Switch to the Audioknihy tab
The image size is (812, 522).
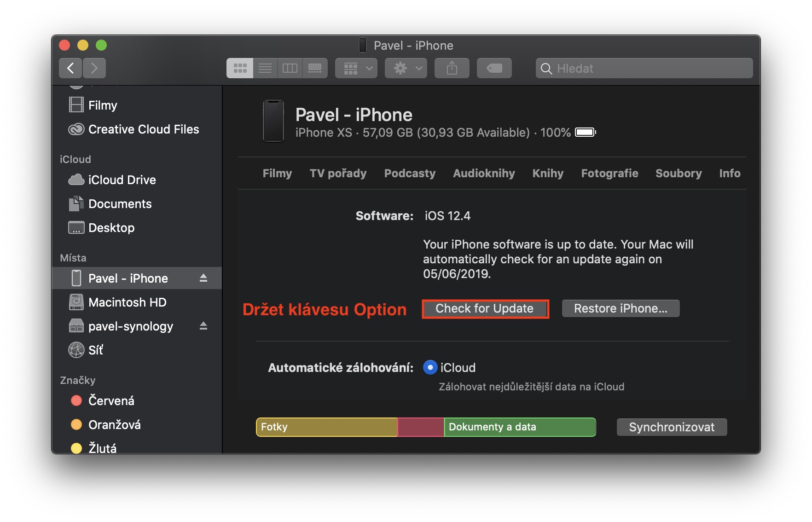coord(484,174)
